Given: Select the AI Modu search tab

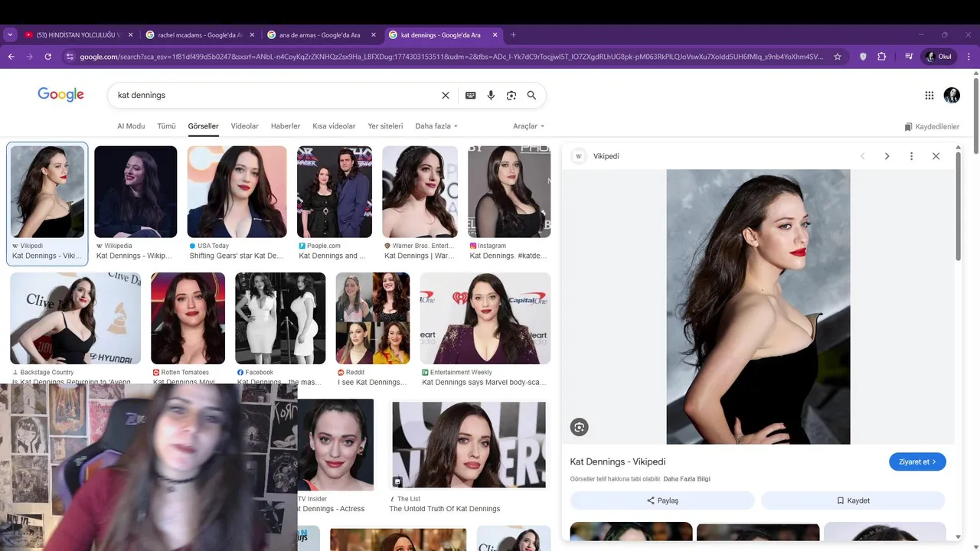Looking at the screenshot, I should coord(131,126).
